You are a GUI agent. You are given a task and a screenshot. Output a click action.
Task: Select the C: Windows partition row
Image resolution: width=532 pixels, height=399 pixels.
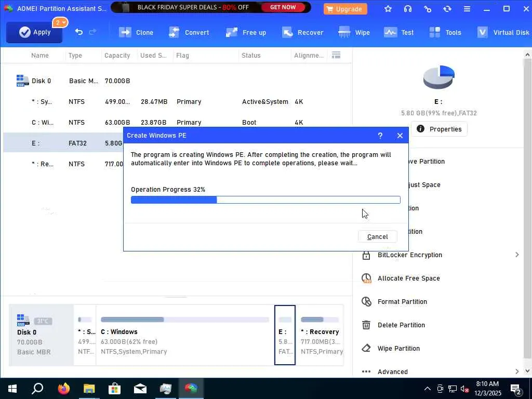pos(177,122)
